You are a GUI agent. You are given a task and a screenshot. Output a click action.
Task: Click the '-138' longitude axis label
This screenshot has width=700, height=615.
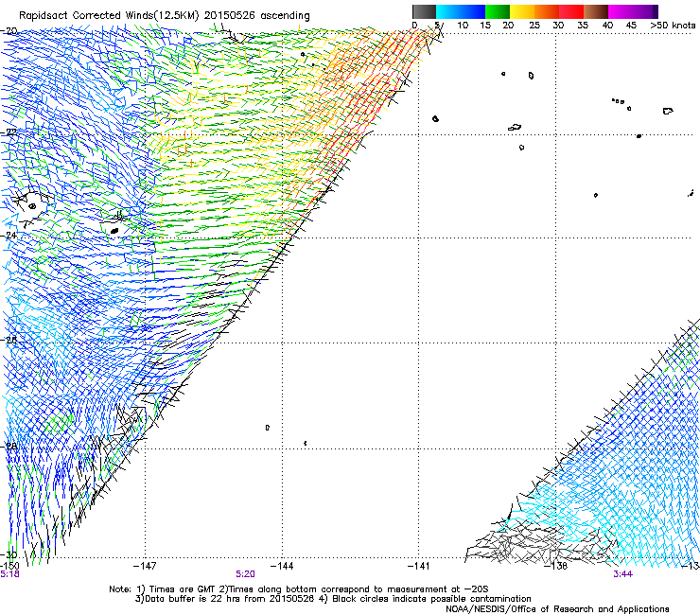[x=556, y=567]
